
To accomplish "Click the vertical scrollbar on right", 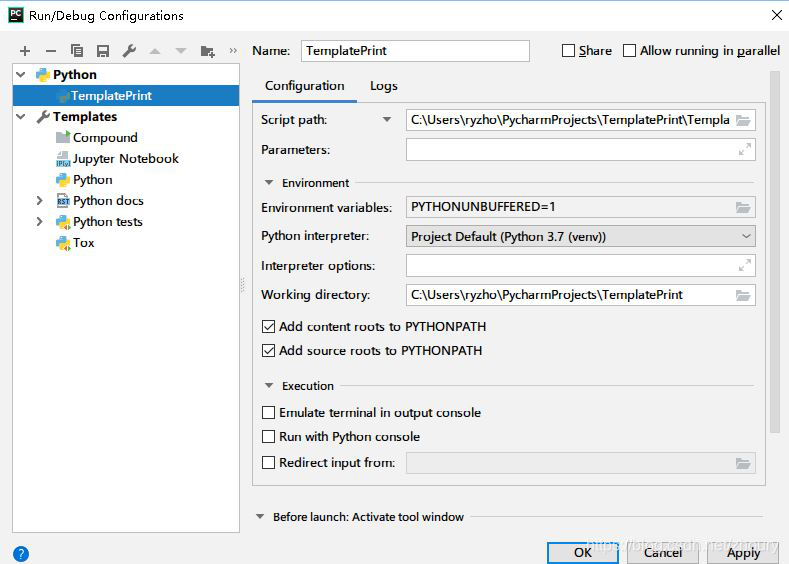I will 775,252.
